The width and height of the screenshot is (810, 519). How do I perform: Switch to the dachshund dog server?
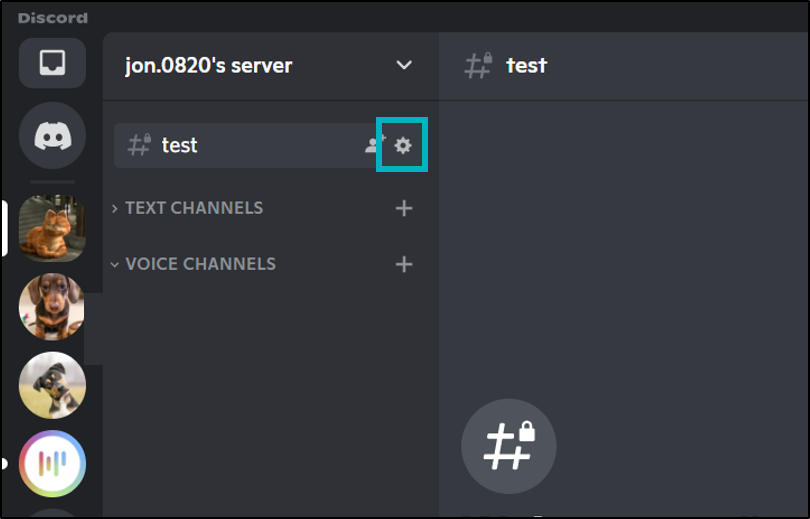tap(52, 307)
